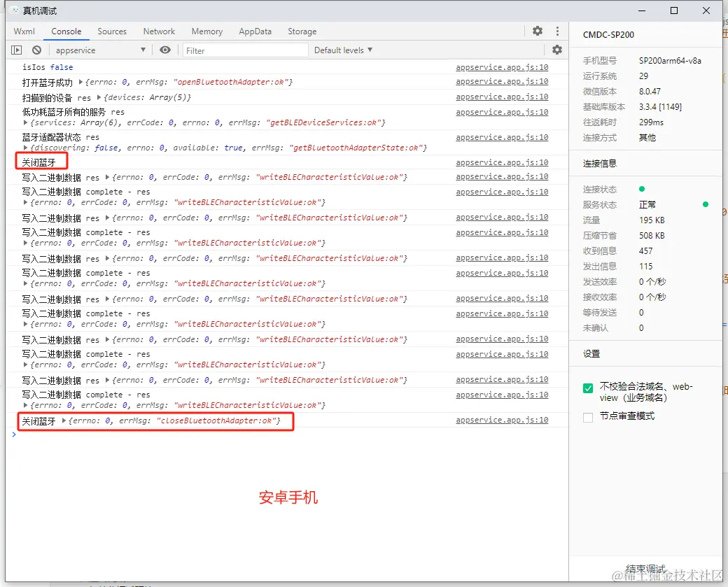
Task: Open the appservice context dropdown
Action: (x=100, y=50)
